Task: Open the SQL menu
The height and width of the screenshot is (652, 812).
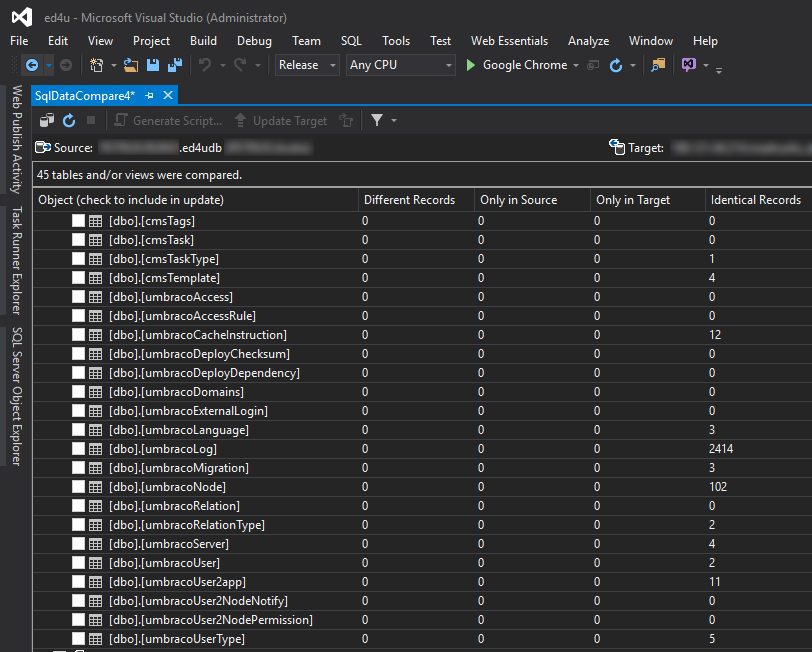Action: click(351, 41)
